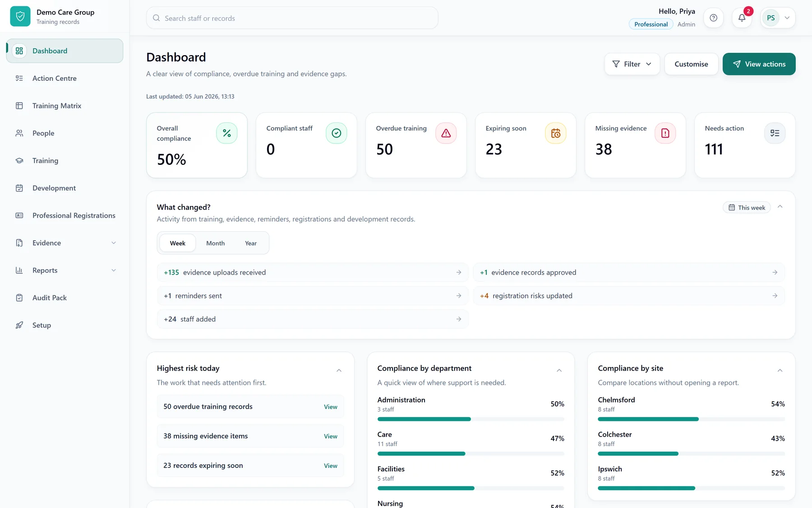Click the Colchester compliance progress bar
The height and width of the screenshot is (508, 812).
click(x=691, y=454)
